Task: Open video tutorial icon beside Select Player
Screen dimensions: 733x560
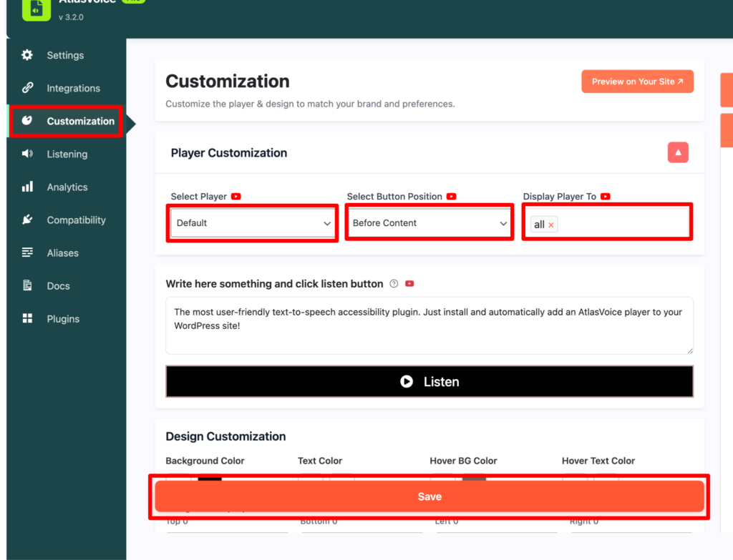Action: click(236, 197)
